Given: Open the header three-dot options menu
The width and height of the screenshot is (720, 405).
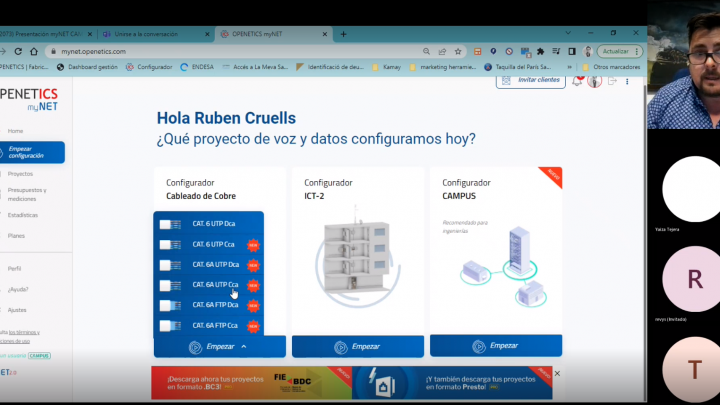Looking at the screenshot, I should pos(625,81).
